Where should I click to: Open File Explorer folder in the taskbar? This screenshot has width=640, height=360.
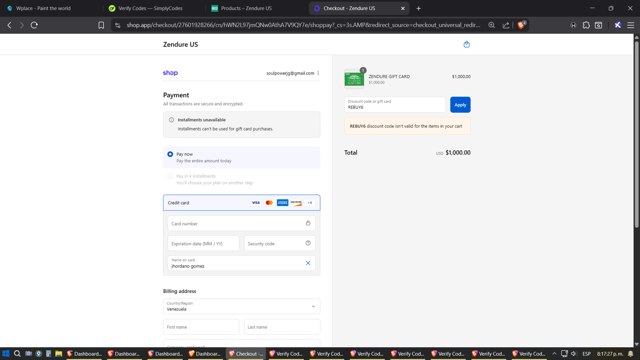[x=58, y=353]
